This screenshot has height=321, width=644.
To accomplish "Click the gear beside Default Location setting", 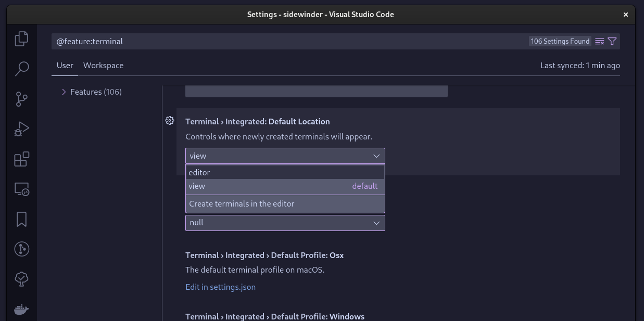I will coord(170,121).
